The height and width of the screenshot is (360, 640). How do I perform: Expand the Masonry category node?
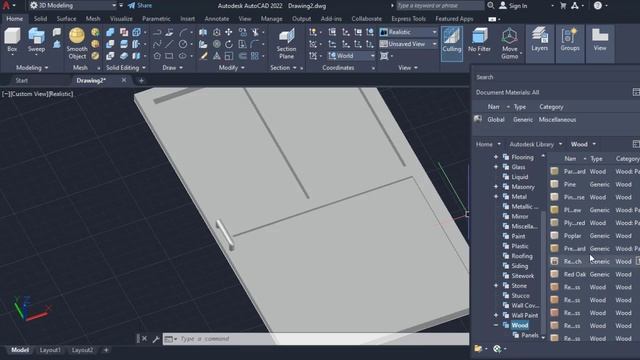(x=496, y=187)
